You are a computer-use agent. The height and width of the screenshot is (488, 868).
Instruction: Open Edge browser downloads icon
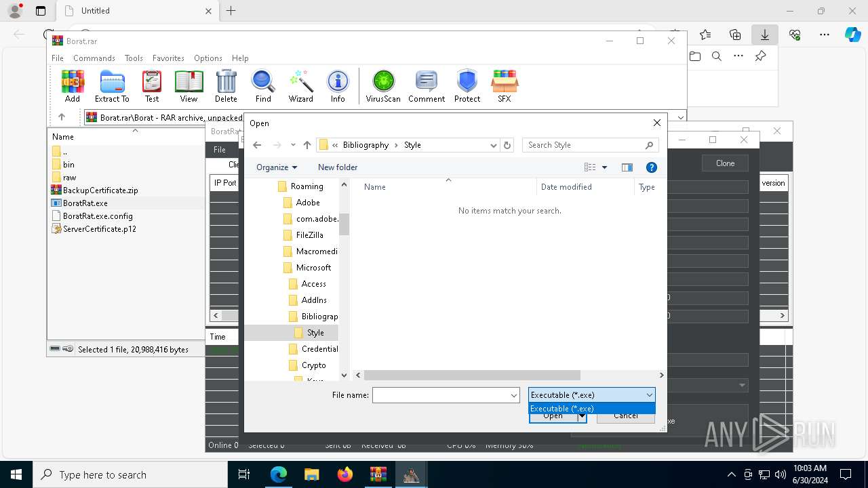tap(764, 35)
